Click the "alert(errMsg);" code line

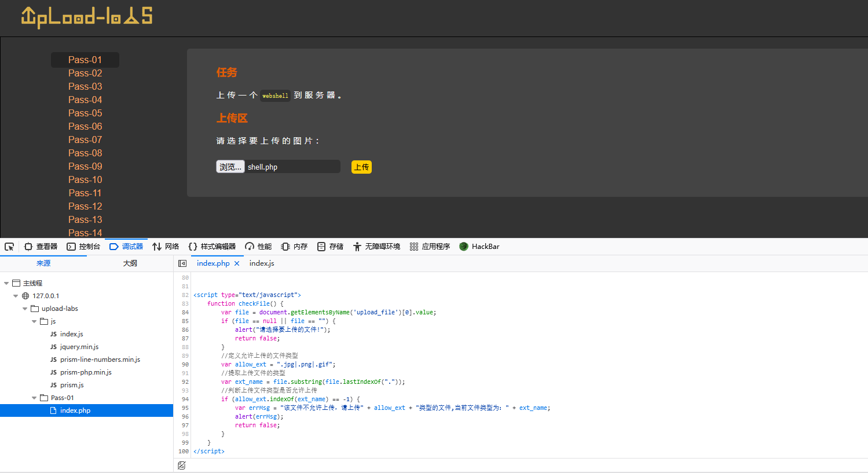[259, 417]
